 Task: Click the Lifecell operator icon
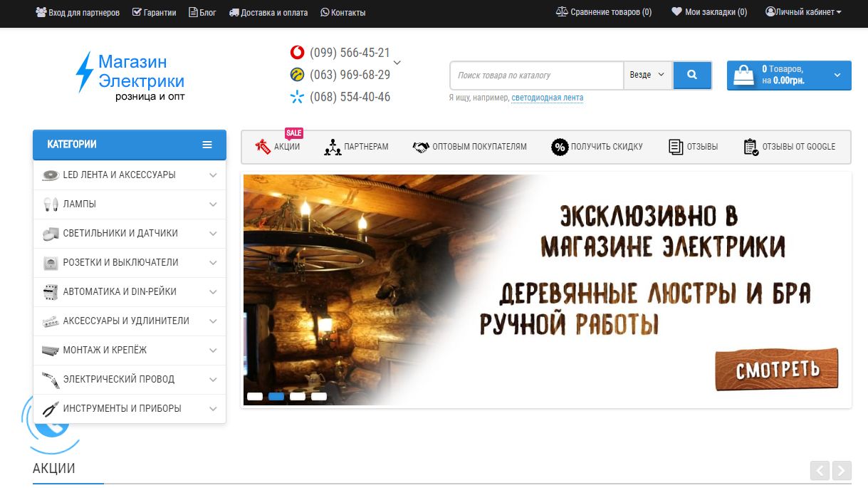[x=297, y=74]
